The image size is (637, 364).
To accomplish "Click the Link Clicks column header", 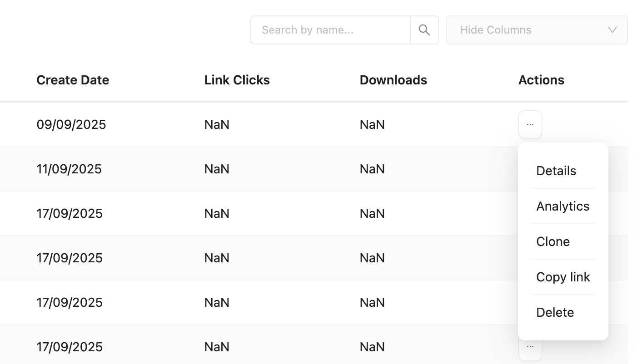I will 237,80.
